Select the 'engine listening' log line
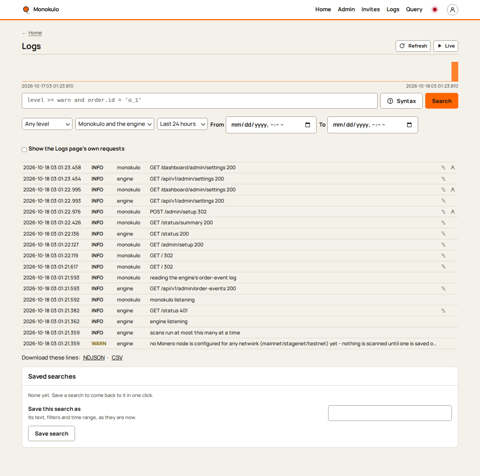This screenshot has height=476, width=480. pos(239,322)
